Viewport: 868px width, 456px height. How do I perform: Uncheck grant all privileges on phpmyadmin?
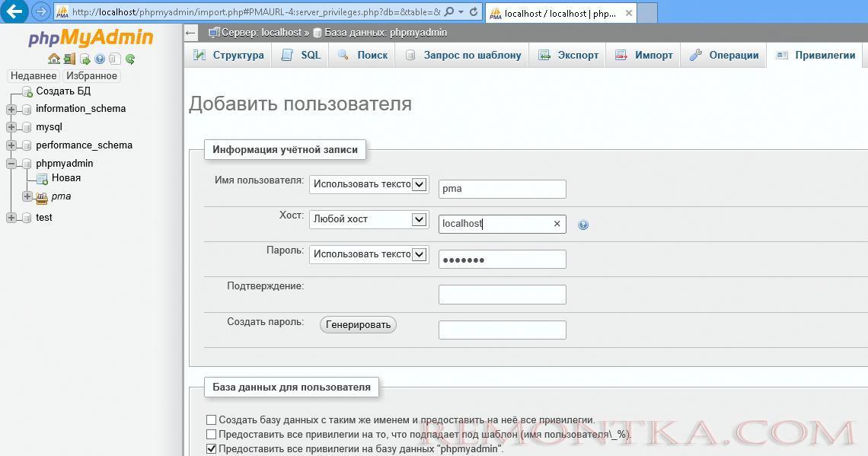coord(211,449)
